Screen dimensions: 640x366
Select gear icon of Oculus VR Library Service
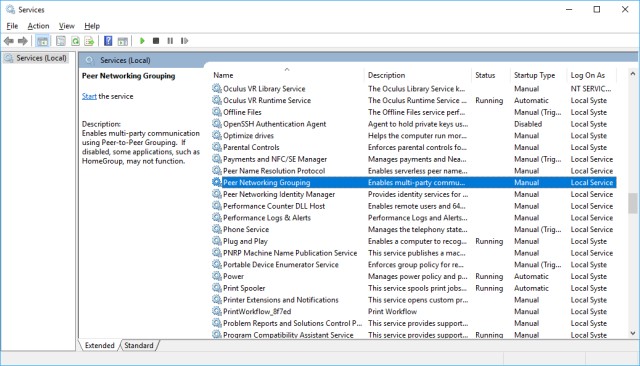(x=217, y=88)
